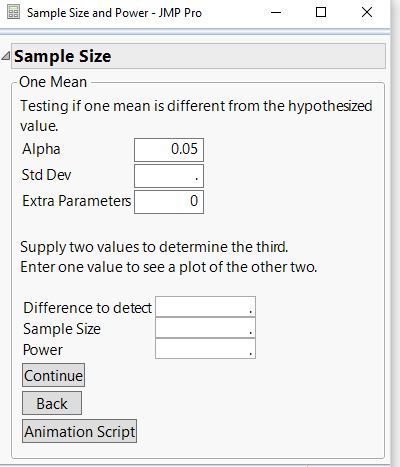
Task: Click the Power label text
Action: 43,350
